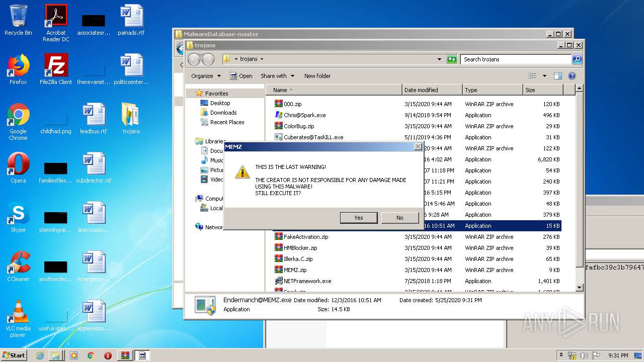Open Internet Explorer from taskbar

coord(40,355)
